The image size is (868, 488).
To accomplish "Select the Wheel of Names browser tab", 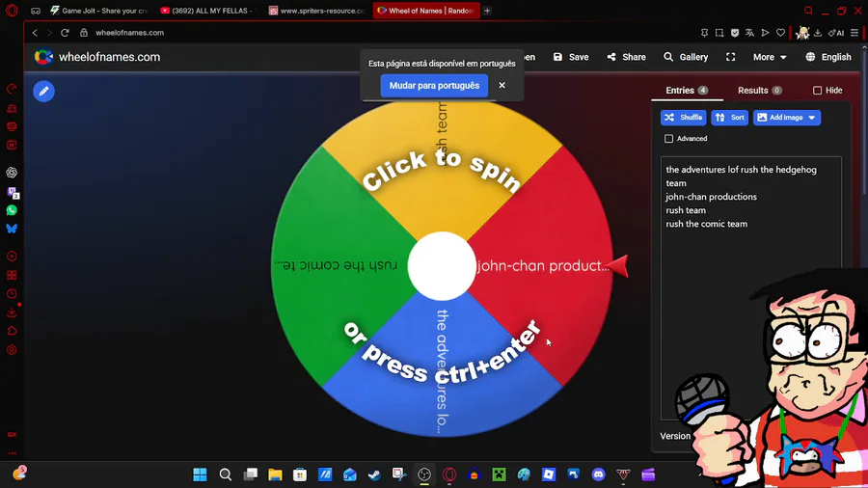I will click(x=425, y=11).
